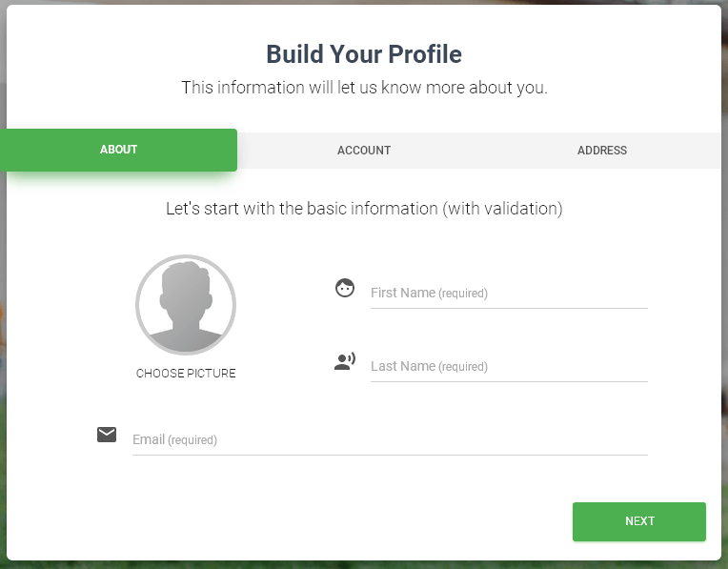728x569 pixels.
Task: Click the '(required)' hint in Email field
Action: click(192, 440)
